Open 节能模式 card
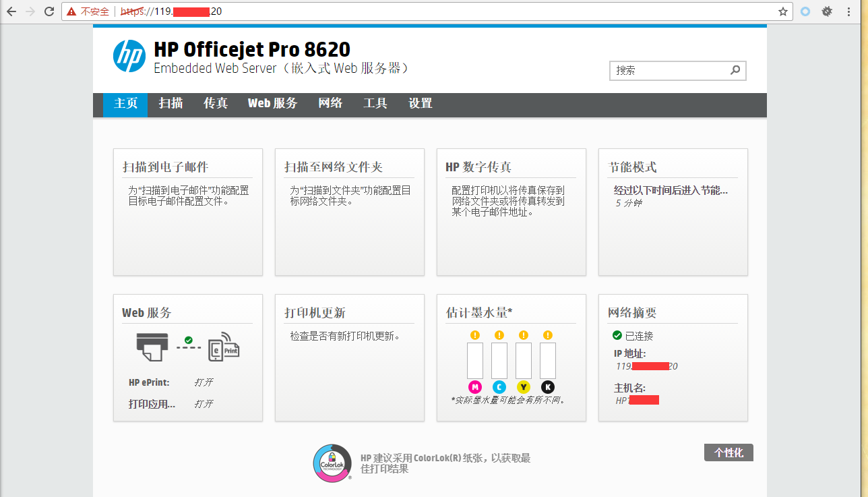Image resolution: width=868 pixels, height=497 pixels. pyautogui.click(x=673, y=212)
